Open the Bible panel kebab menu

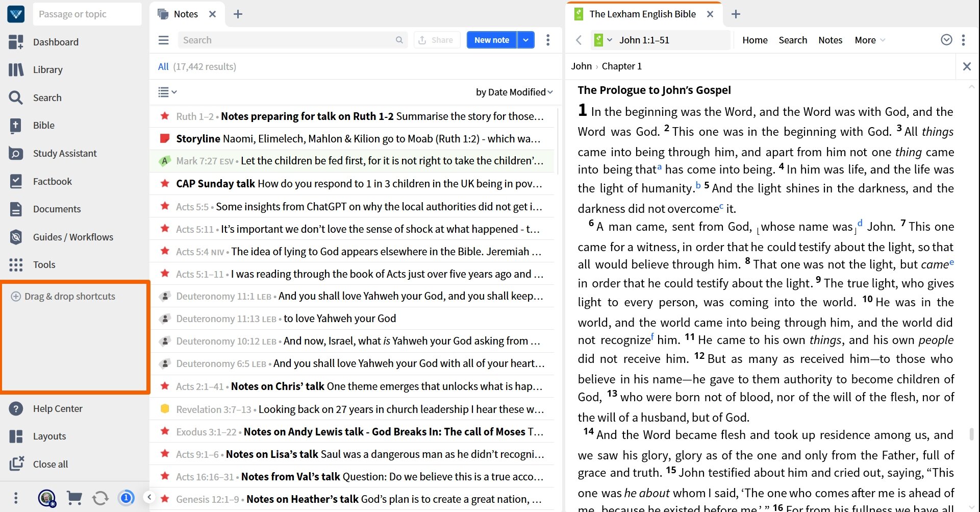coord(963,40)
